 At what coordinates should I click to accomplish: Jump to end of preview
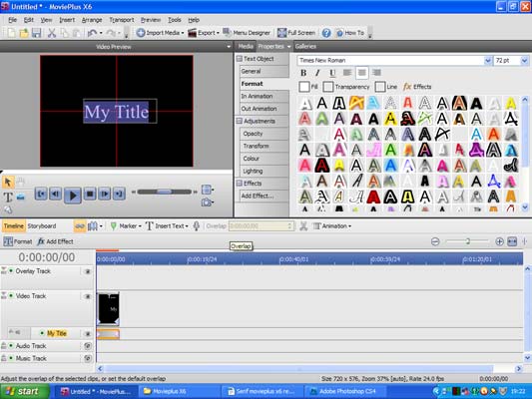(x=119, y=194)
